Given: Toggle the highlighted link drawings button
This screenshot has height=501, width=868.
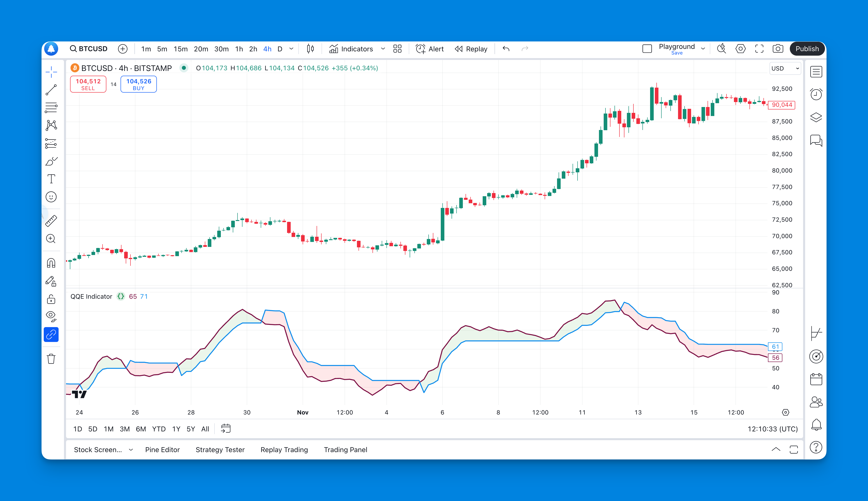Looking at the screenshot, I should pyautogui.click(x=51, y=335).
